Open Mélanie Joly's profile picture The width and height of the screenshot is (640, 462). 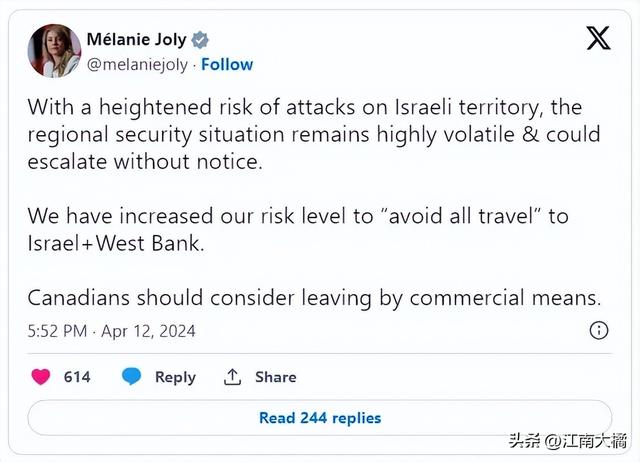[54, 51]
